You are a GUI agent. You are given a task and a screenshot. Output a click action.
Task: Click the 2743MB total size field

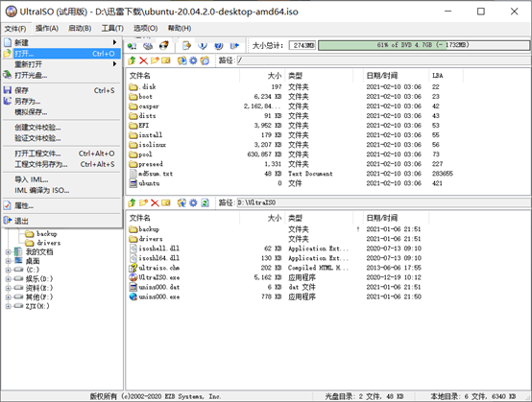coord(302,45)
